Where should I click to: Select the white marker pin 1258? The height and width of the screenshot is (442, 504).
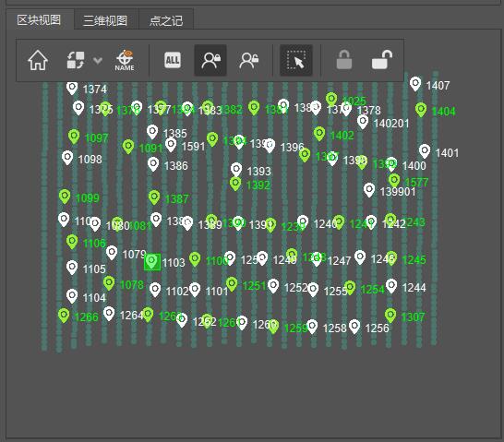click(312, 327)
